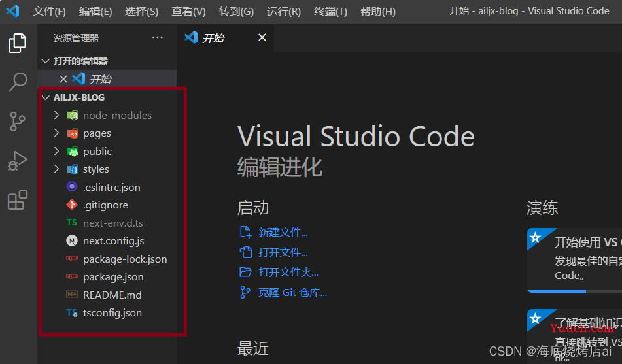The width and height of the screenshot is (622, 364).
Task: Click the 资源管理器 panel title
Action: 76,38
